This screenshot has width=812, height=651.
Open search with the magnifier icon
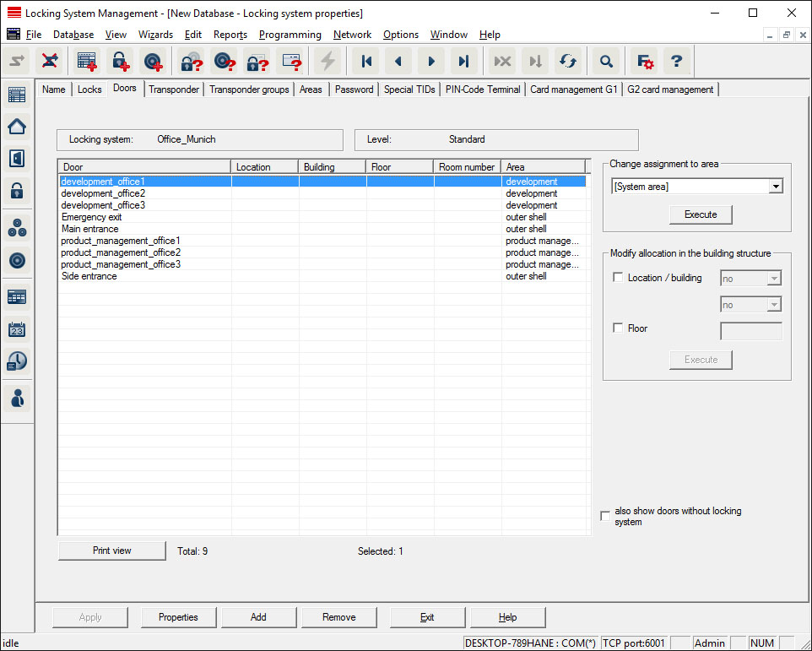(605, 61)
